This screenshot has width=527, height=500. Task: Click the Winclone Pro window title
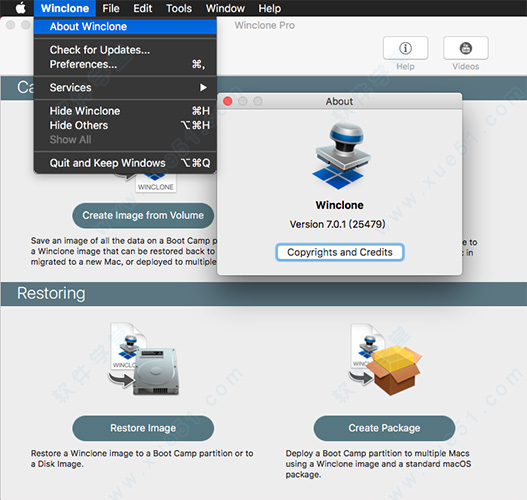265,25
